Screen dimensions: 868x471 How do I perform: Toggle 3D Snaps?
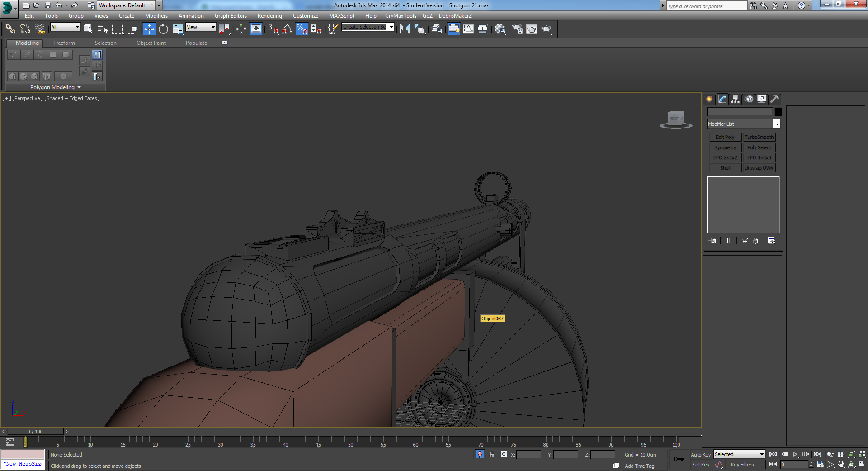click(x=273, y=29)
